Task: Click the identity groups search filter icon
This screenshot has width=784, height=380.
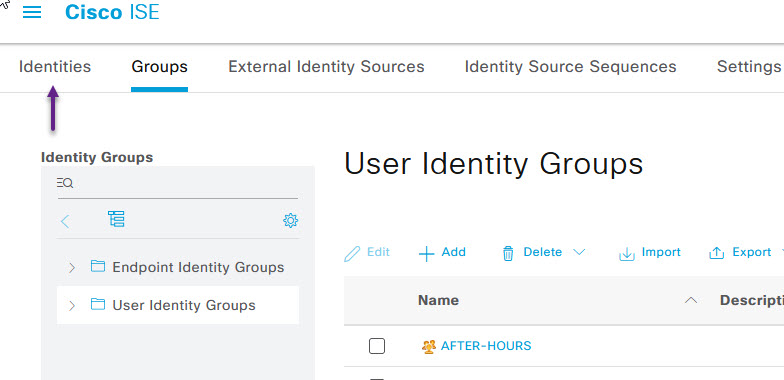Action: (65, 184)
